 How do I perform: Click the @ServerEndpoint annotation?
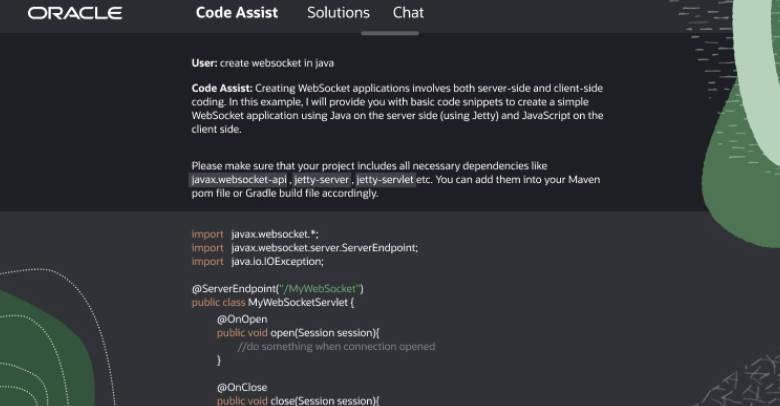point(235,289)
